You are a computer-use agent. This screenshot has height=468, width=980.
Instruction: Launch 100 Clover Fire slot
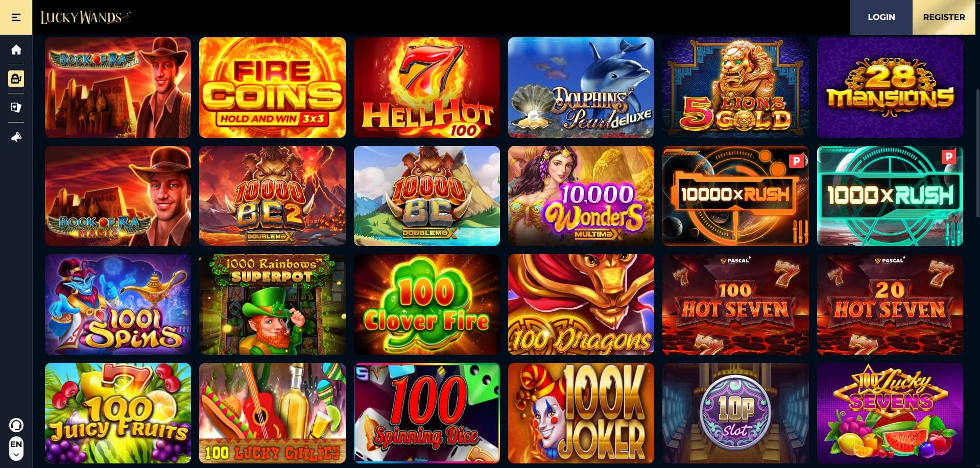[x=426, y=305]
